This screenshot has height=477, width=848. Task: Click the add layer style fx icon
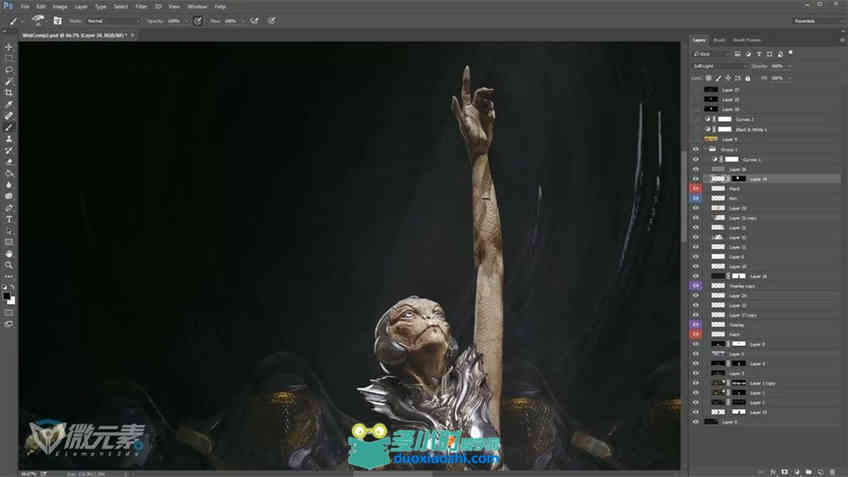pos(773,472)
